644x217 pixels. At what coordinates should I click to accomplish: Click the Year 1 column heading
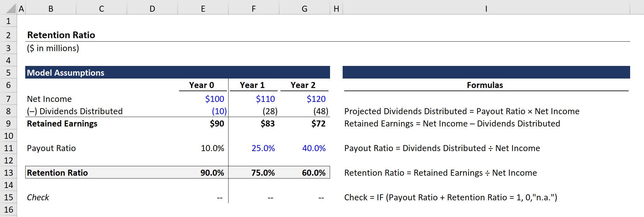252,85
